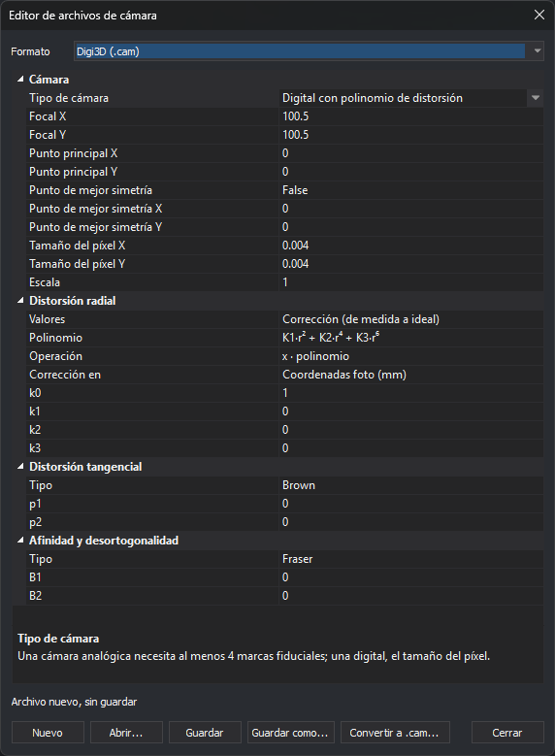555x756 pixels.
Task: Open the Formato dropdown arrow
Action: [537, 51]
